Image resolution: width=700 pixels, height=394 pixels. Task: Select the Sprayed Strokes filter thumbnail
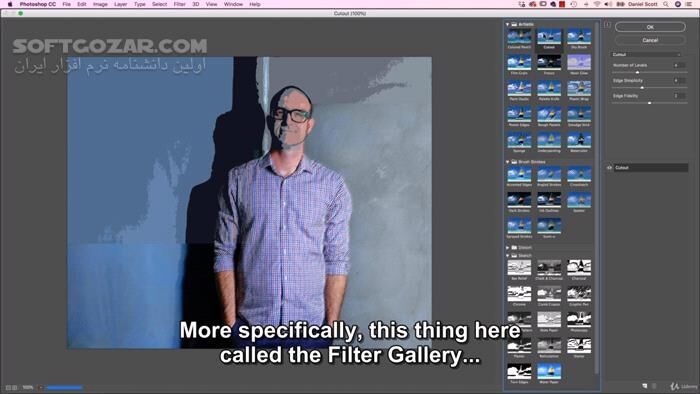click(x=519, y=226)
